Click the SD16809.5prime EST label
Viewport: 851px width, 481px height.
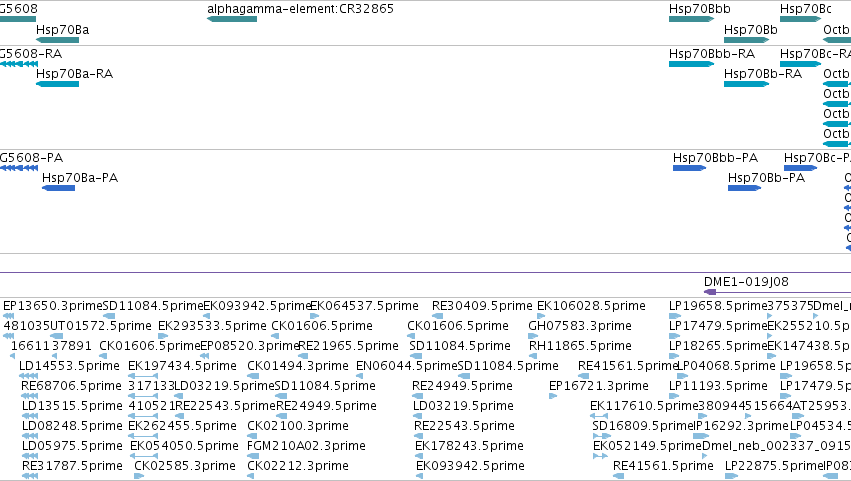click(x=644, y=427)
